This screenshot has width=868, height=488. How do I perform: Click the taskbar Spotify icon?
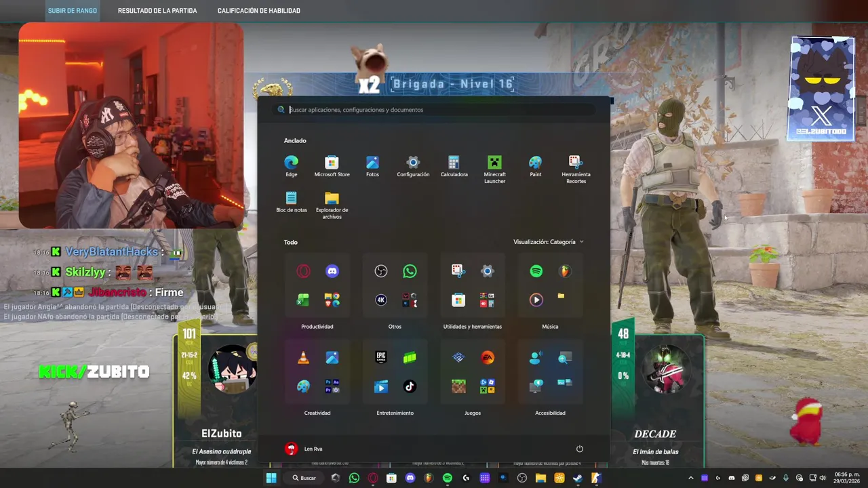tap(448, 478)
